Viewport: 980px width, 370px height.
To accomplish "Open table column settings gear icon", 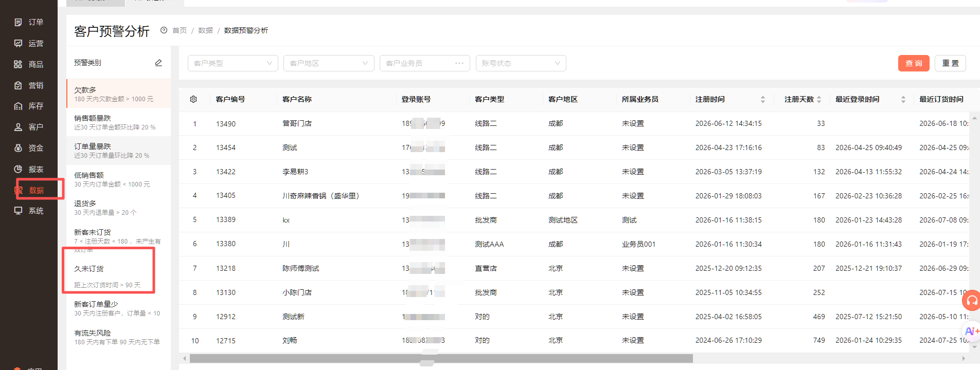I will point(193,99).
